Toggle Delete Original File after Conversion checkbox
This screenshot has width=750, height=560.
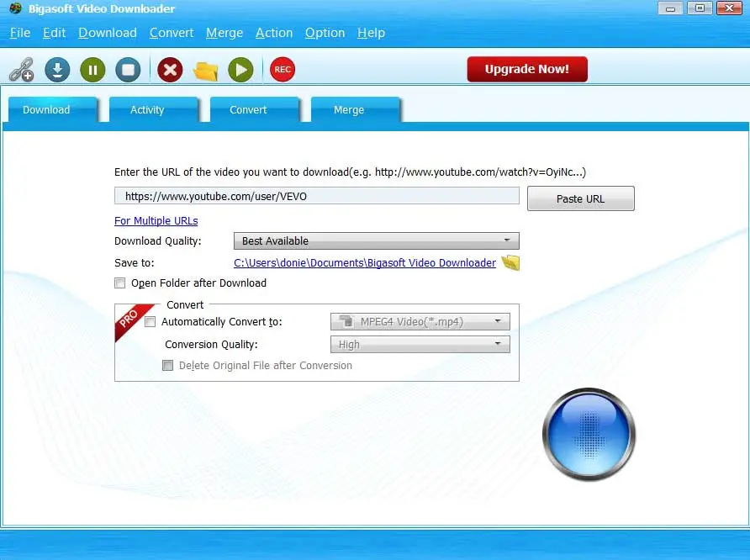(x=167, y=366)
